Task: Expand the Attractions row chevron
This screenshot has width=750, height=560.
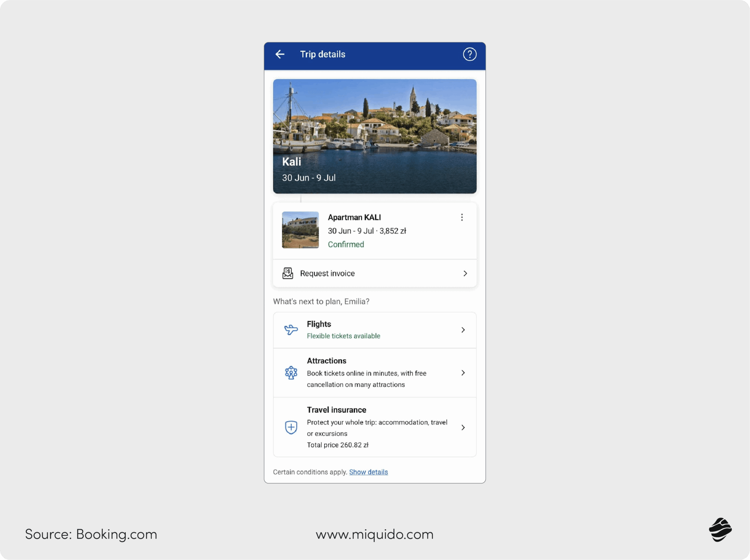Action: (x=463, y=373)
